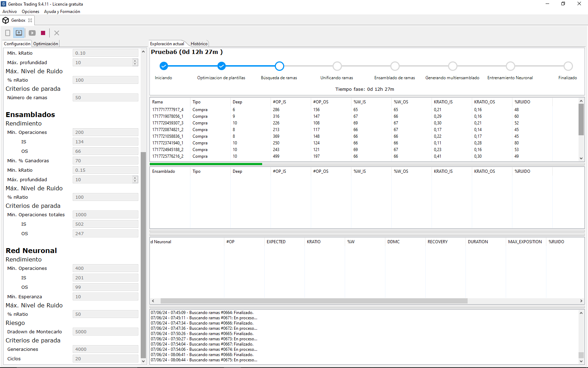
Task: Click the new blank exploration icon
Action: [x=8, y=33]
